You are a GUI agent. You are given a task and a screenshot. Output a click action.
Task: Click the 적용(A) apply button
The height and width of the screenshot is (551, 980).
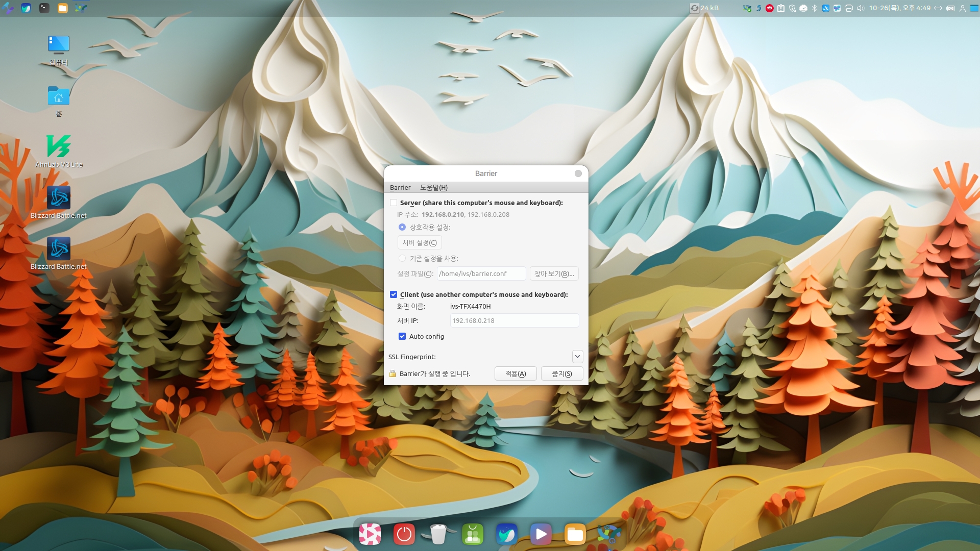click(515, 374)
